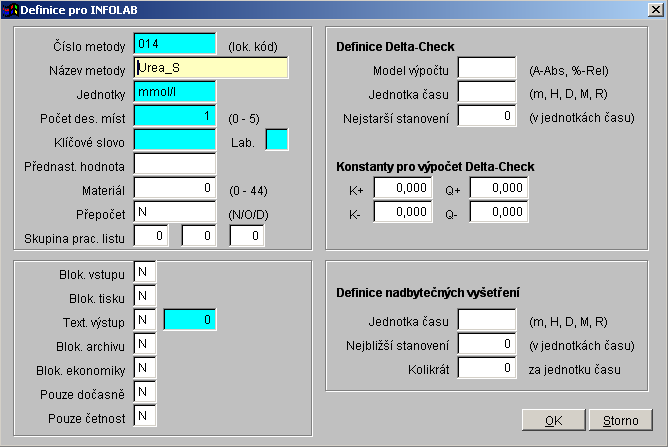Toggle the Blok. tisku N field

[145, 296]
